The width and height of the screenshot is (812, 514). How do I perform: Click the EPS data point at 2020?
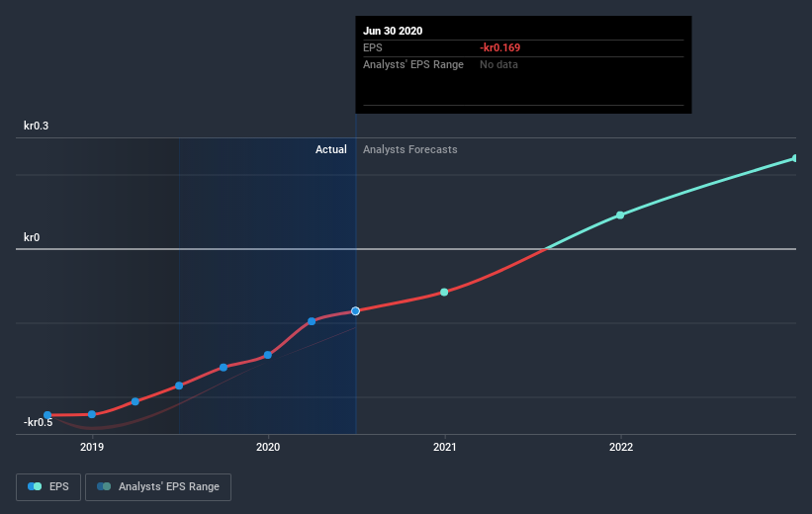(268, 355)
